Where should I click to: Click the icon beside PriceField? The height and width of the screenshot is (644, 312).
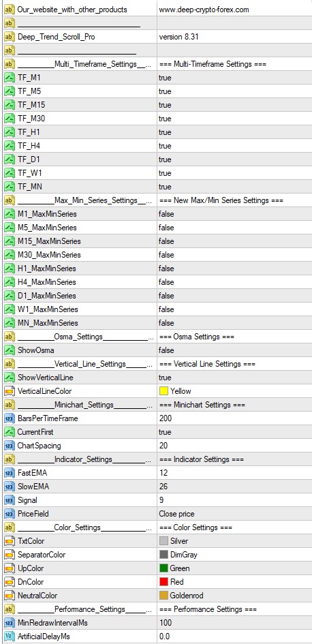(9, 514)
